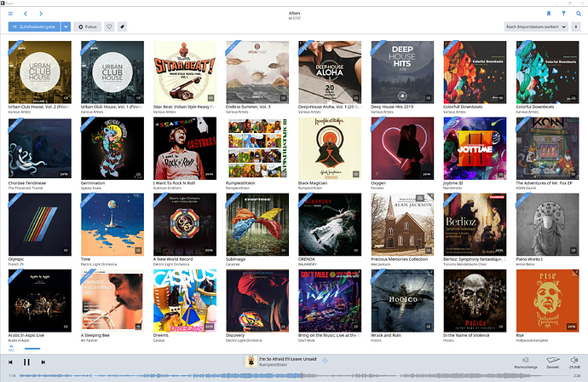Open the Piano Works I album
588x382 pixels.
coord(547,225)
